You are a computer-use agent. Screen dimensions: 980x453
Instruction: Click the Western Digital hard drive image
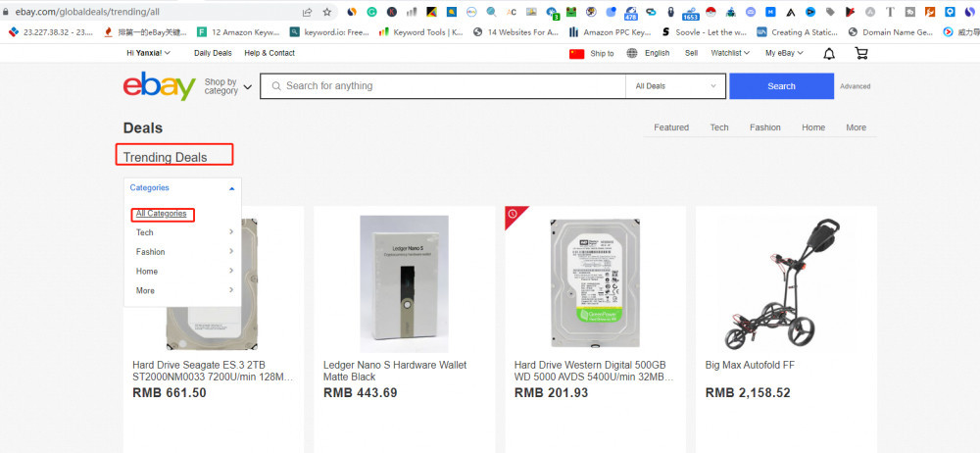pos(595,283)
